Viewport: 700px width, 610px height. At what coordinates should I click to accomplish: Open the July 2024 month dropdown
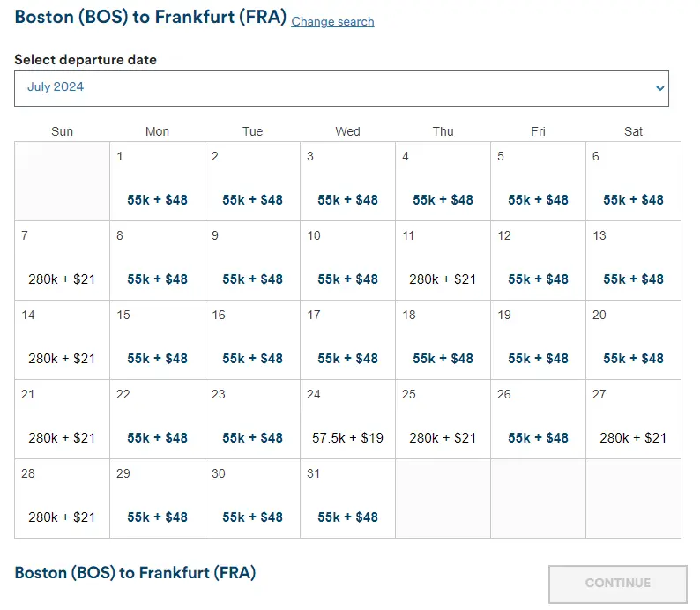tap(341, 87)
